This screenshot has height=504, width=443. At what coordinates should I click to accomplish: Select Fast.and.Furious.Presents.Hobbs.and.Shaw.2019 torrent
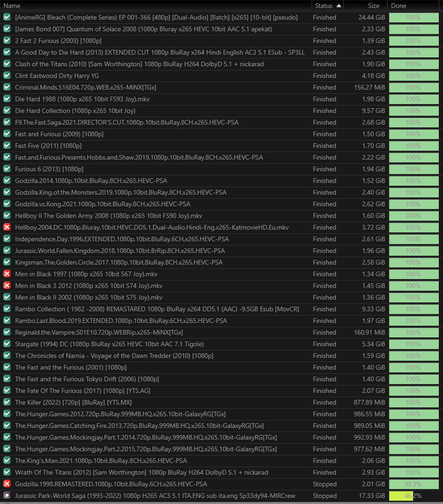click(139, 157)
